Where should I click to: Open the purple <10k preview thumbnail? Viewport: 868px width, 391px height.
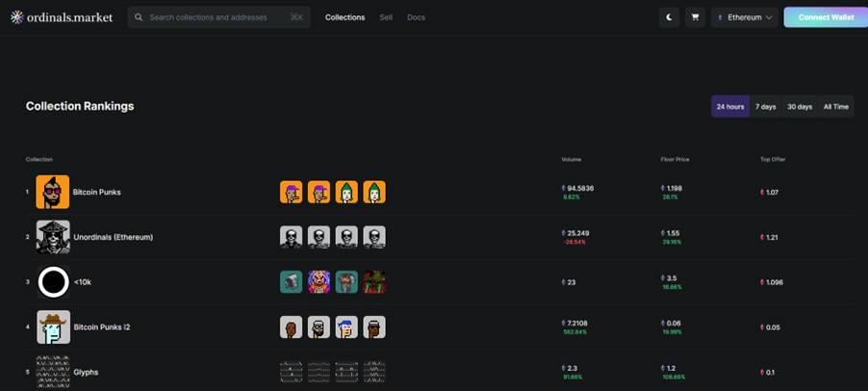coord(319,282)
